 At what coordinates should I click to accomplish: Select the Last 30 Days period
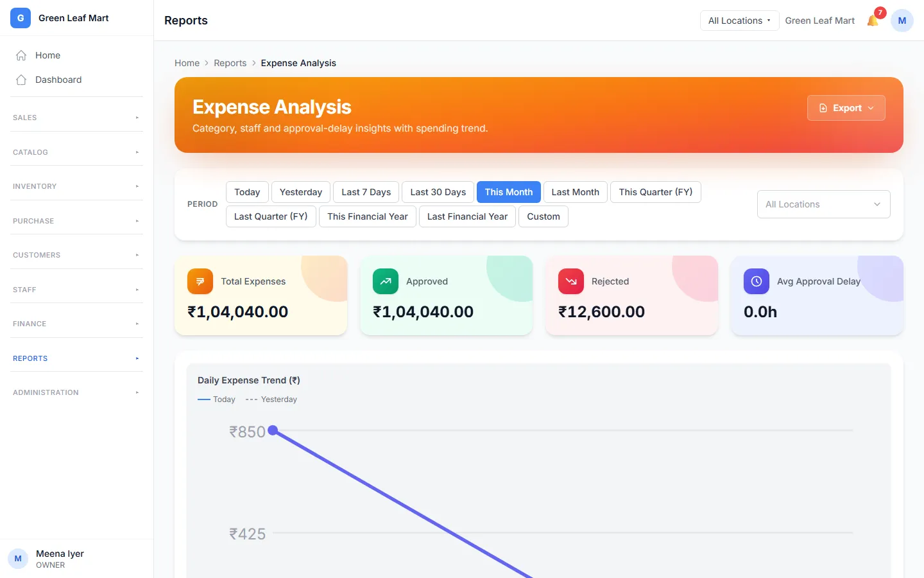coord(438,192)
